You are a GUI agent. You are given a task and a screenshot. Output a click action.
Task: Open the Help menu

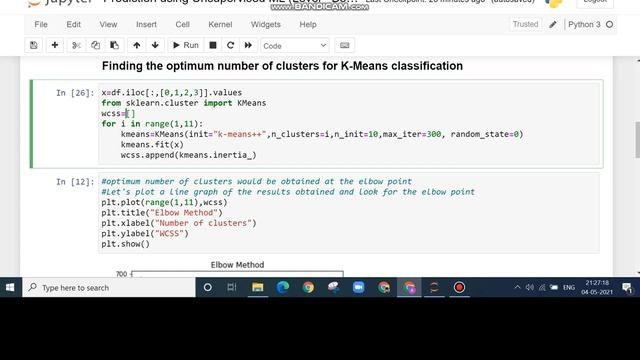(x=308, y=24)
